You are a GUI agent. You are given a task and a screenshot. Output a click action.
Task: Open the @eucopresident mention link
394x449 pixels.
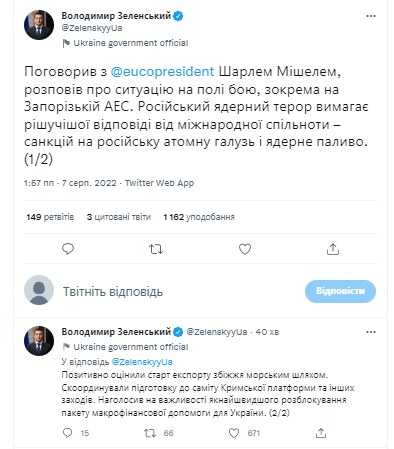point(162,72)
